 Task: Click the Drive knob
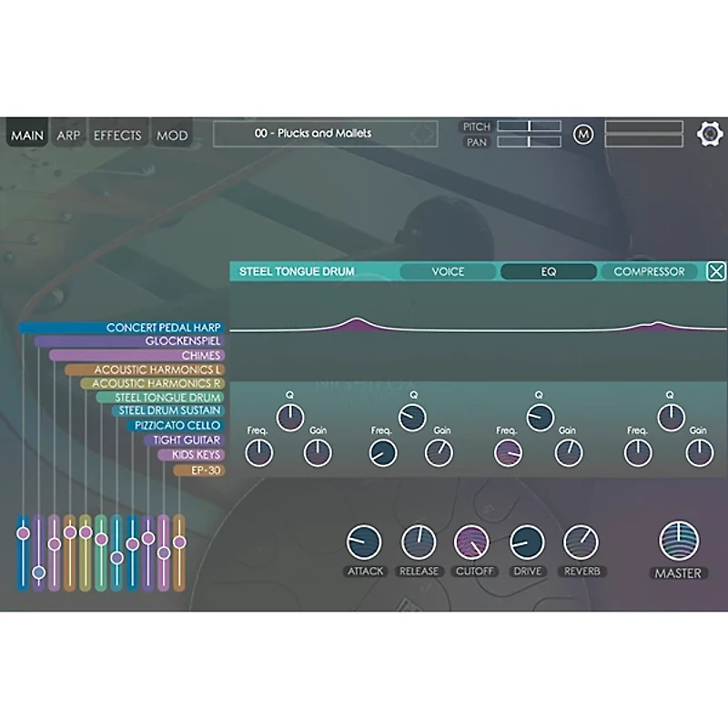coord(527,542)
